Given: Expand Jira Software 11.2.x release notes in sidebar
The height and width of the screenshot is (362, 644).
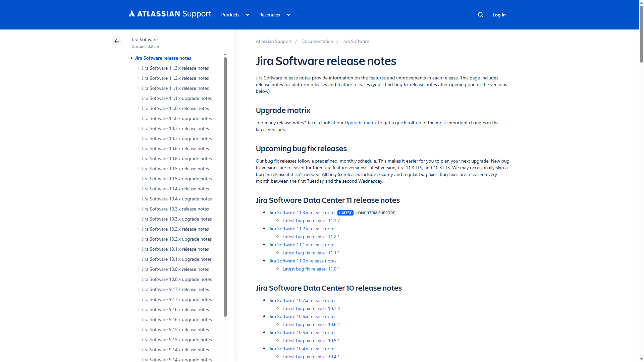Looking at the screenshot, I should pos(138,78).
